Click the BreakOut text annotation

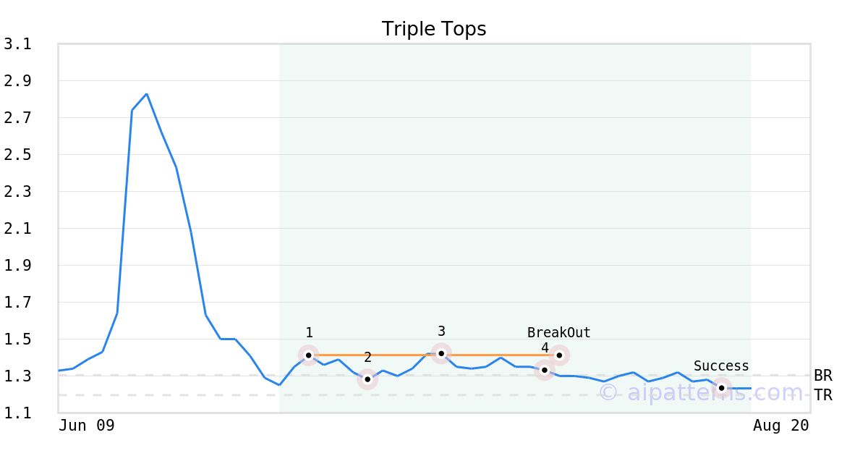(559, 333)
